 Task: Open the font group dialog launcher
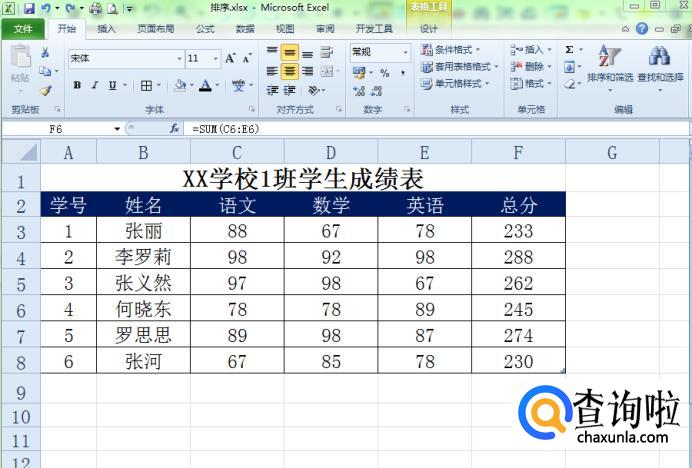[252, 109]
